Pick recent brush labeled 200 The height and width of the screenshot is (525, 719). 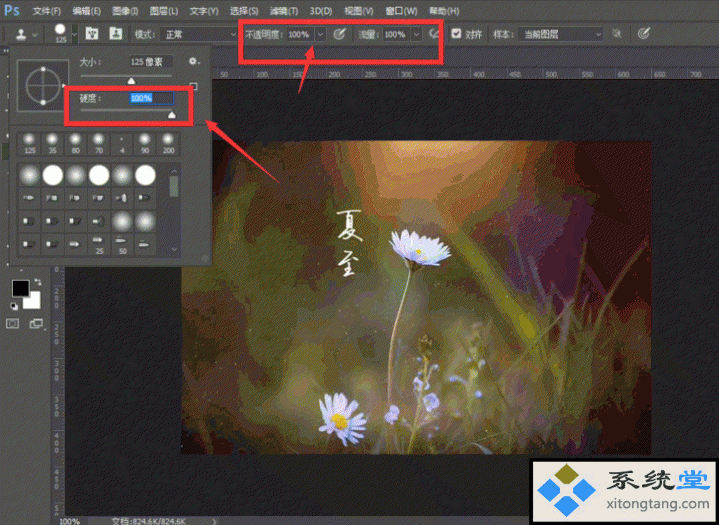click(x=168, y=144)
